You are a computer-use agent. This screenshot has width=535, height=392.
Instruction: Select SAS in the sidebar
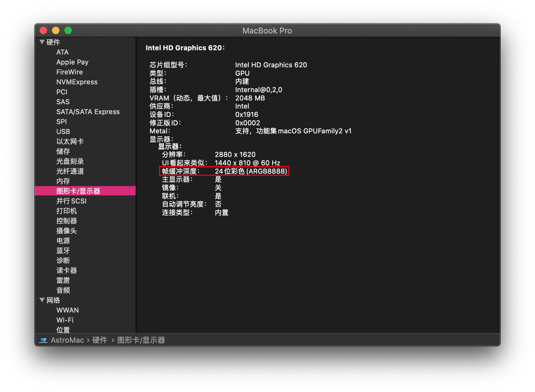click(x=63, y=101)
